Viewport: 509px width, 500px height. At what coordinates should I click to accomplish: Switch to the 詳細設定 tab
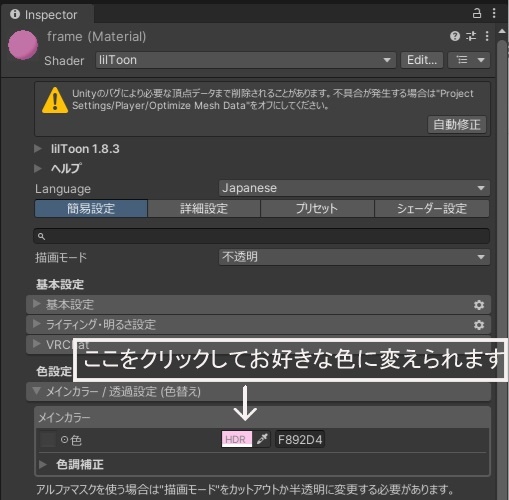(204, 209)
